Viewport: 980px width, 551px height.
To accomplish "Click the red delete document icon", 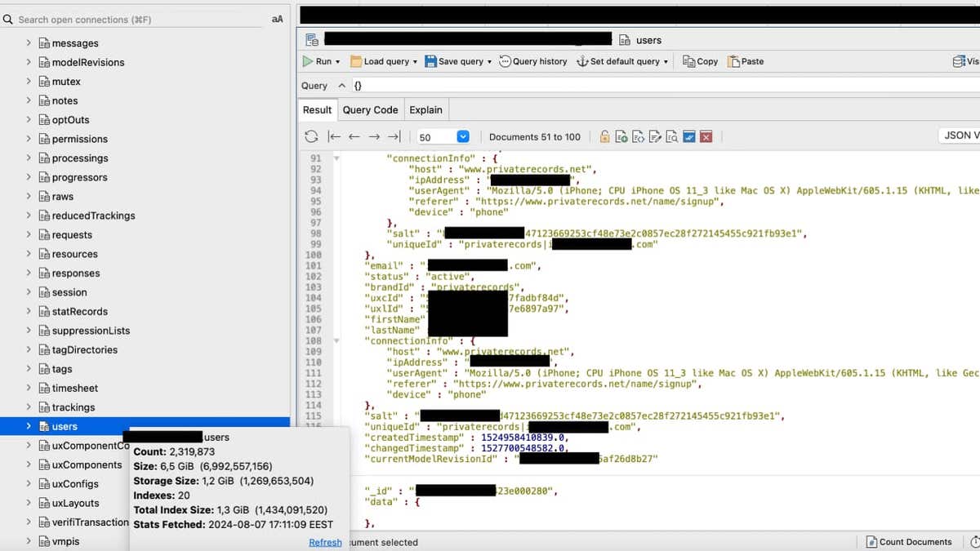I will (706, 137).
